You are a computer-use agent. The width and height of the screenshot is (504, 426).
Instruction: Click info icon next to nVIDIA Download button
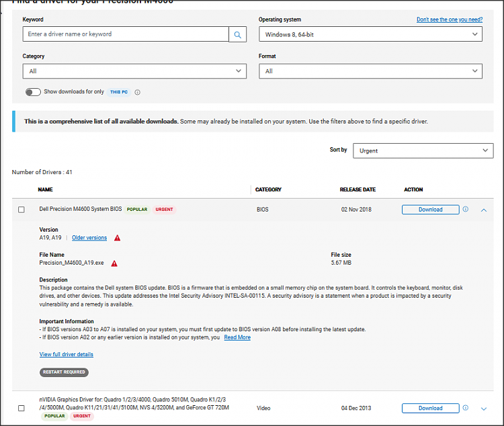click(466, 408)
